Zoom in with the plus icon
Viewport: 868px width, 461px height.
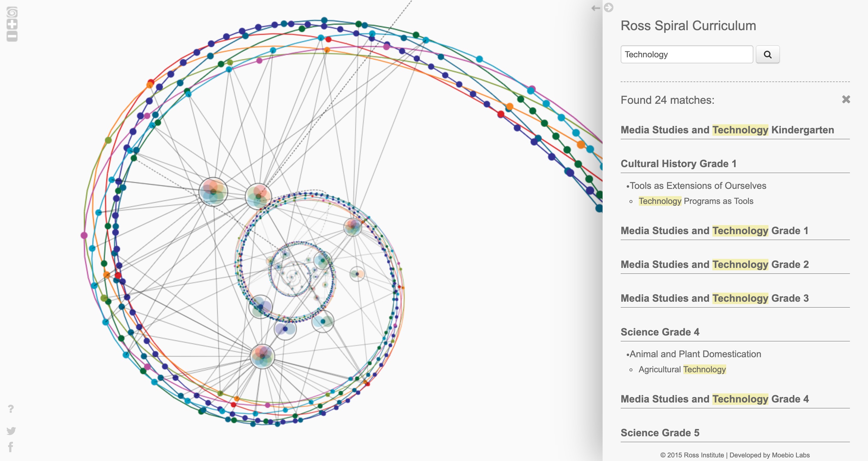tap(12, 24)
